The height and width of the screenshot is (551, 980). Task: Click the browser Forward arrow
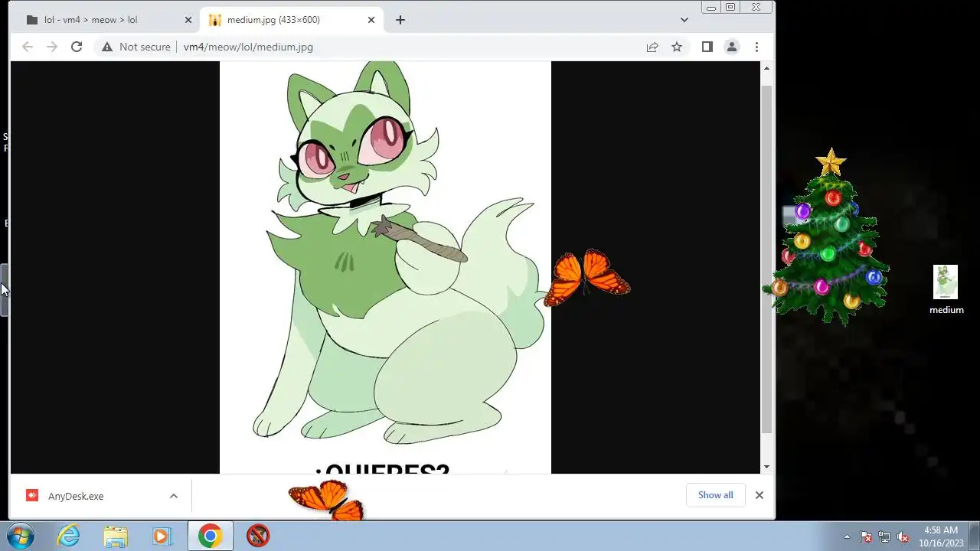tap(52, 47)
